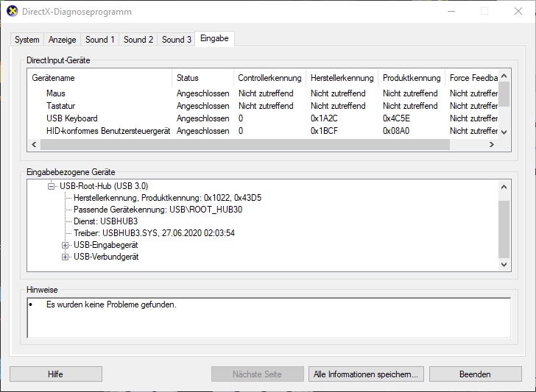
Task: Collapse the USB-Root-Hub (USB 3.0) node
Action: tap(51, 187)
